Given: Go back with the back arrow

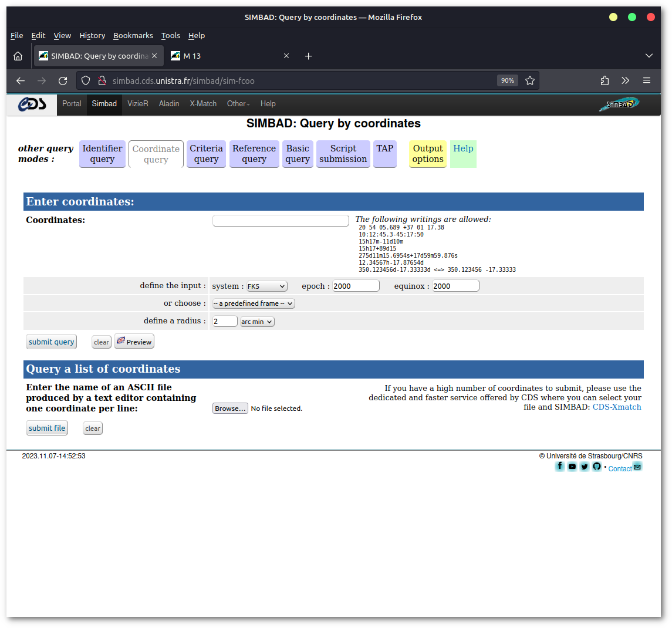Looking at the screenshot, I should click(21, 80).
